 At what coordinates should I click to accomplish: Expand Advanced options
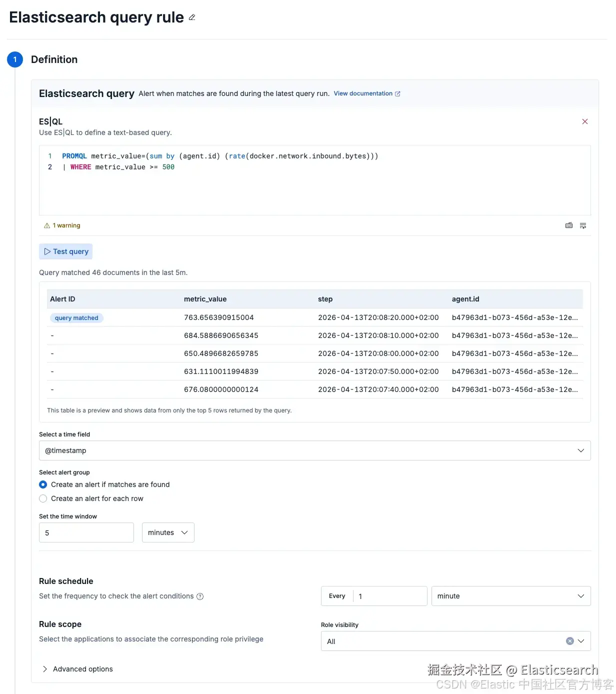click(78, 669)
